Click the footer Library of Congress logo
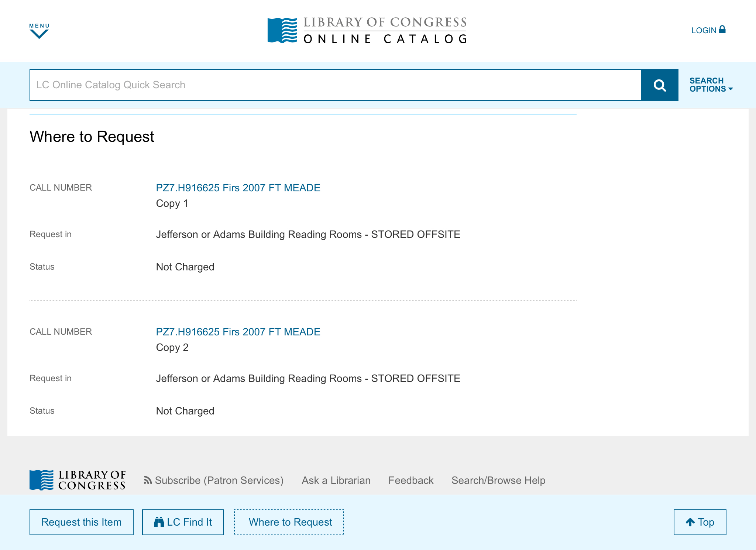Screen dimensions: 756x550 pyautogui.click(x=78, y=480)
